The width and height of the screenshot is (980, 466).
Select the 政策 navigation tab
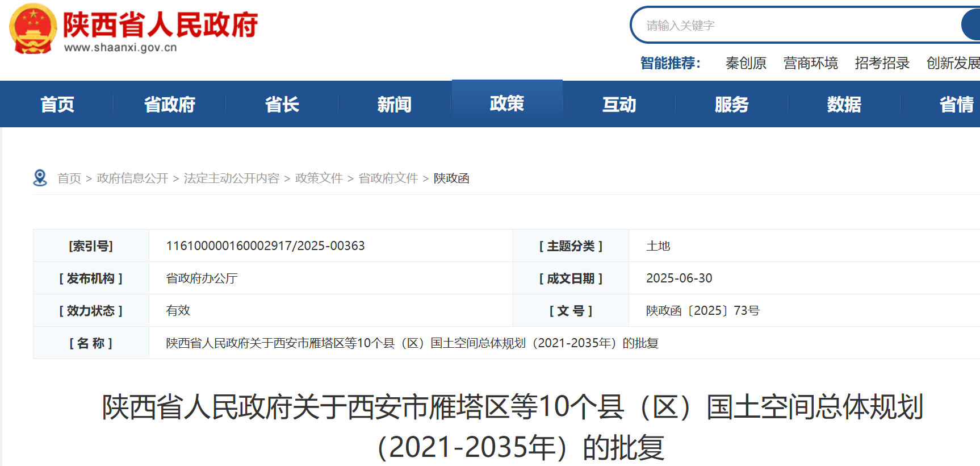coord(507,103)
